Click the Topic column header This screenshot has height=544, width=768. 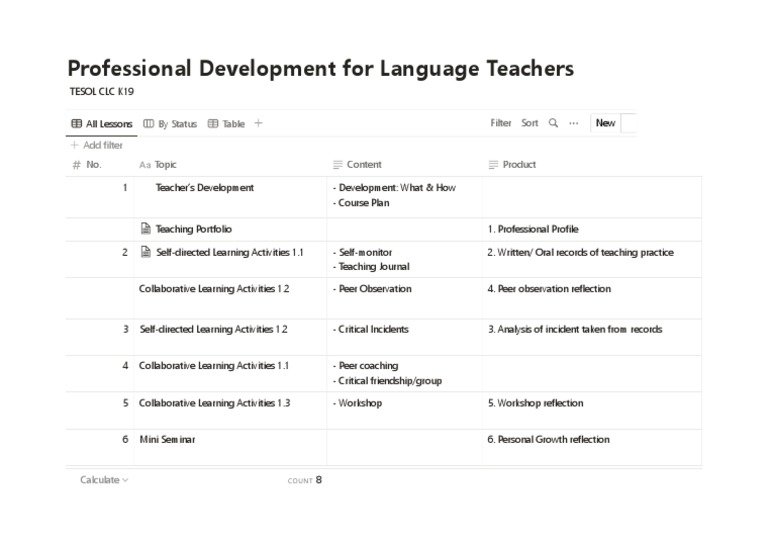(x=158, y=165)
